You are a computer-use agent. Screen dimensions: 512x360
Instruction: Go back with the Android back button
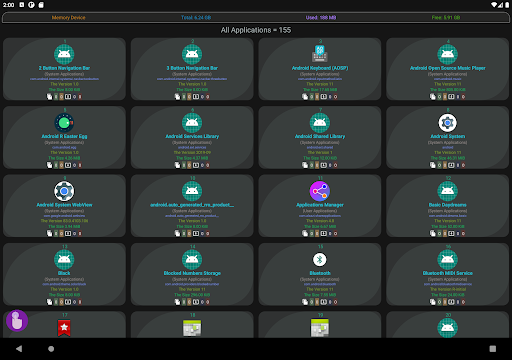[19, 349]
